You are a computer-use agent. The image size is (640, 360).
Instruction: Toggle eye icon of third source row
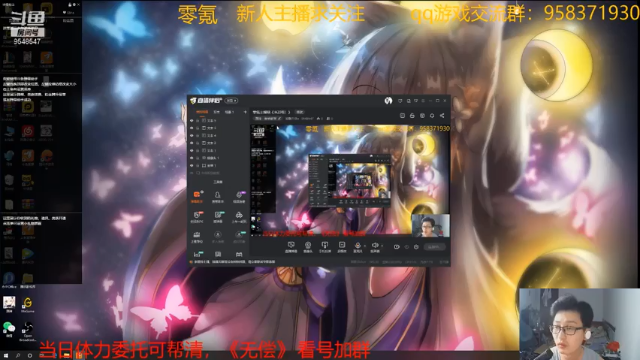191,135
